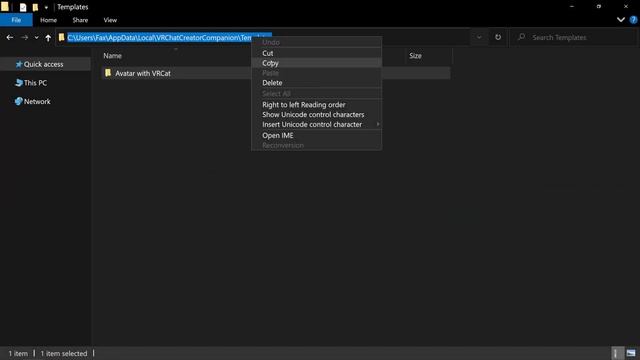Sort by Name column header
The image size is (640, 360).
pos(112,56)
